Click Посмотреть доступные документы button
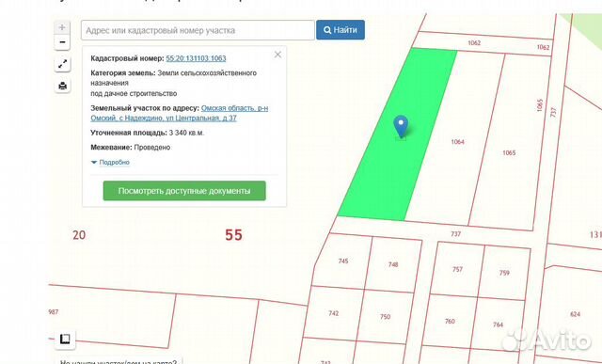Viewport: 602px width, 364px height. point(184,191)
